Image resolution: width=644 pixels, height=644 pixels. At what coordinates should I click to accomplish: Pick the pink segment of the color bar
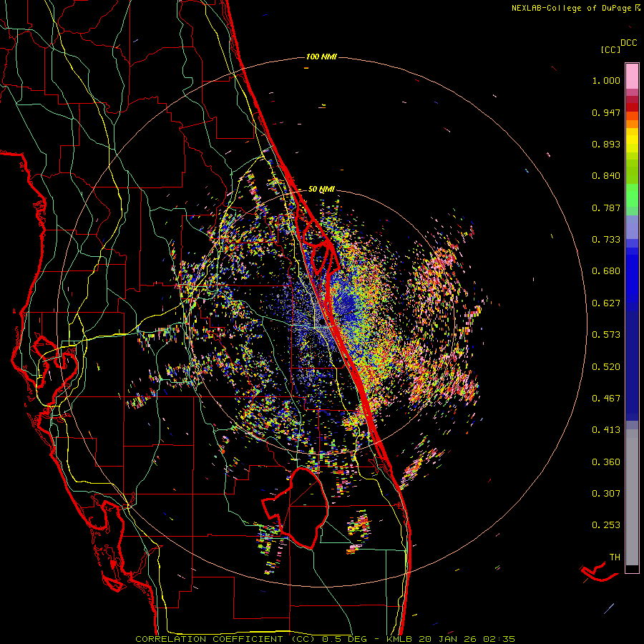[632, 76]
